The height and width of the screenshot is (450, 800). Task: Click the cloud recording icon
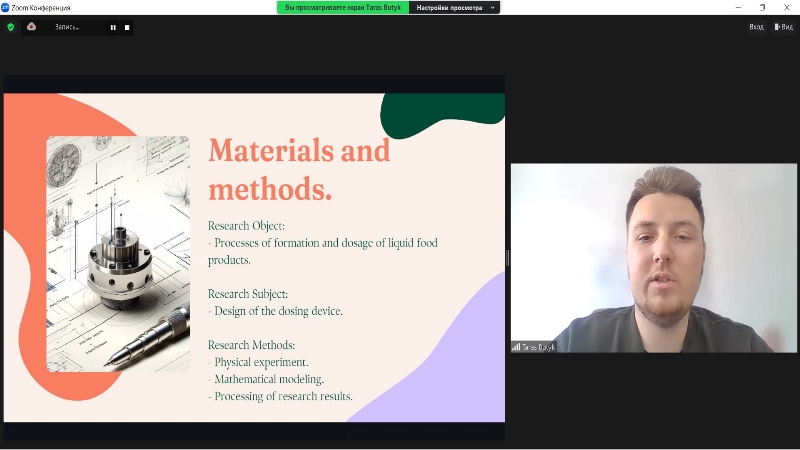[32, 27]
